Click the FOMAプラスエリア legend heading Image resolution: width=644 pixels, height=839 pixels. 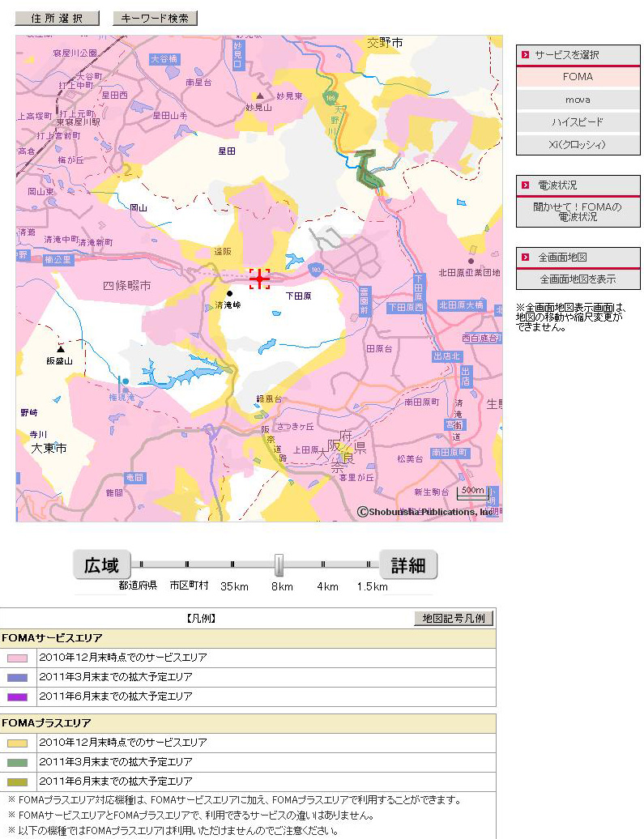tap(46, 723)
